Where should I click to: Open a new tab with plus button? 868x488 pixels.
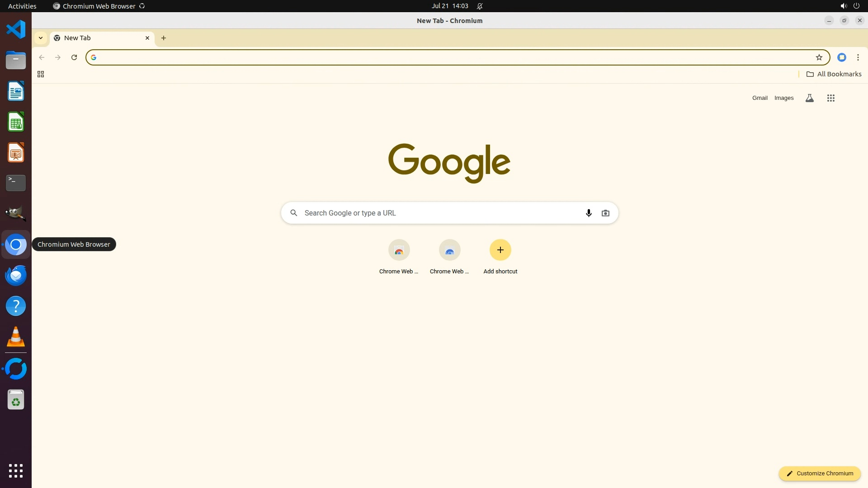[x=164, y=38]
